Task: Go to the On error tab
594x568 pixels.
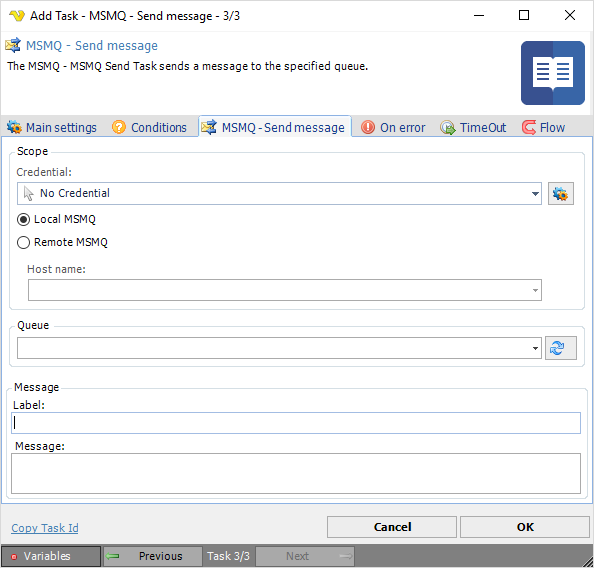Action: click(x=393, y=127)
